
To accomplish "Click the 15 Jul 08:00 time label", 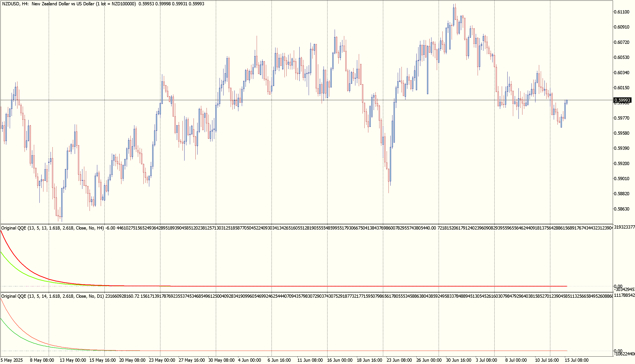I will pos(577,360).
